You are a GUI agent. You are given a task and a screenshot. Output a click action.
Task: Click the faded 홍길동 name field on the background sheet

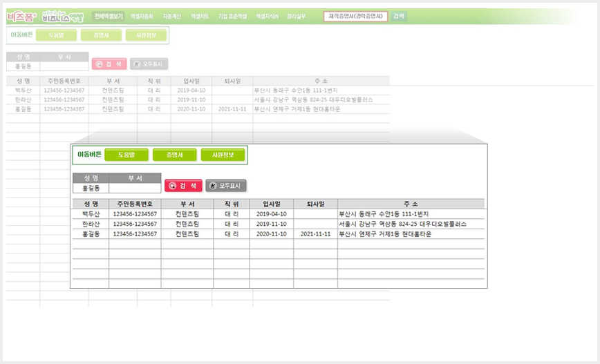tap(23, 66)
